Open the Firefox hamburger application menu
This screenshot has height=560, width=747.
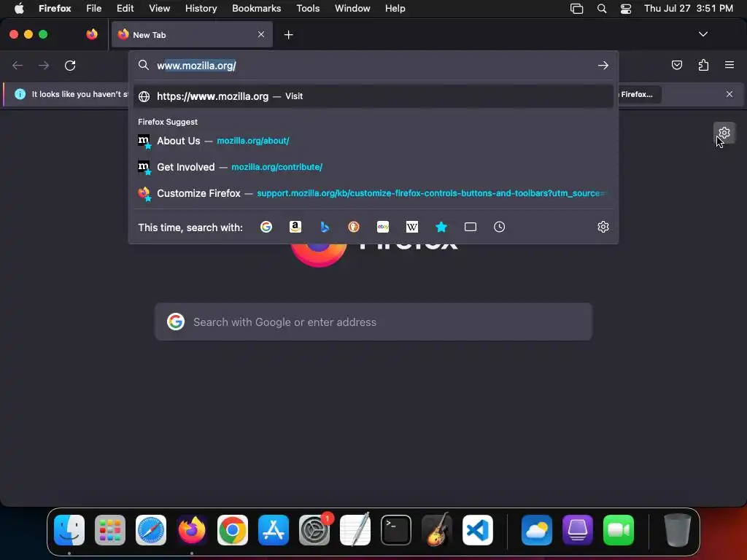click(x=729, y=65)
